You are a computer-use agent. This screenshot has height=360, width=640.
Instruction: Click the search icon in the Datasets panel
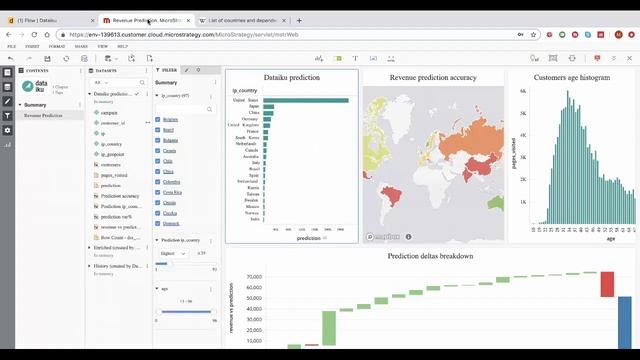[142, 82]
